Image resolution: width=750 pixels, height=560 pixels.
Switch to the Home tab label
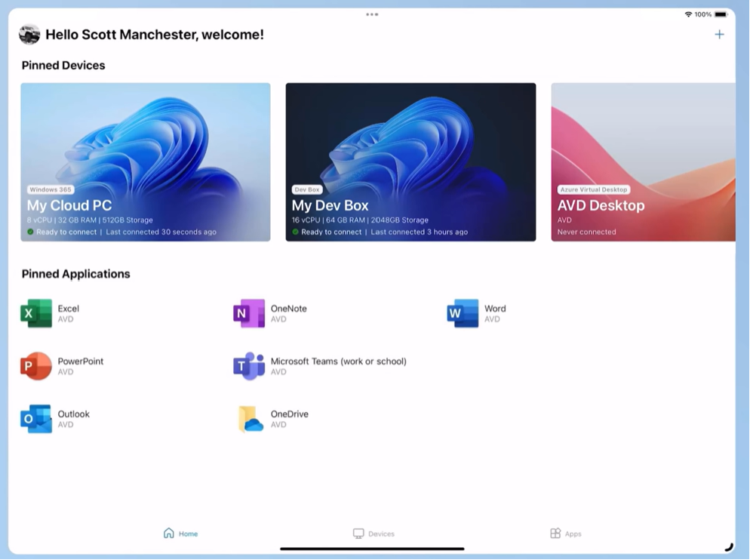point(188,534)
